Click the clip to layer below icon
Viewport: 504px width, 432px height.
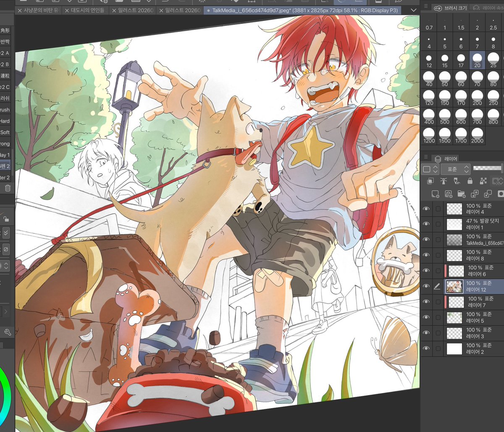(430, 181)
